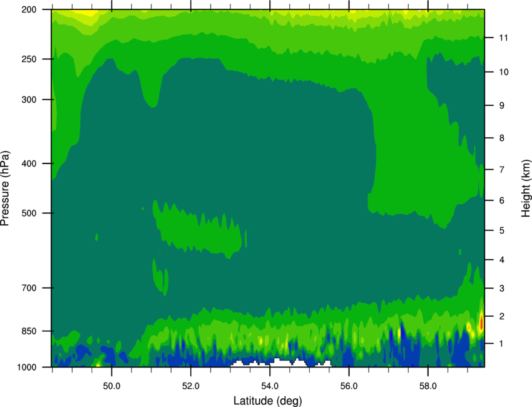The width and height of the screenshot is (532, 407).
Task: Select the 850 pressure tick label
Action: click(x=29, y=331)
